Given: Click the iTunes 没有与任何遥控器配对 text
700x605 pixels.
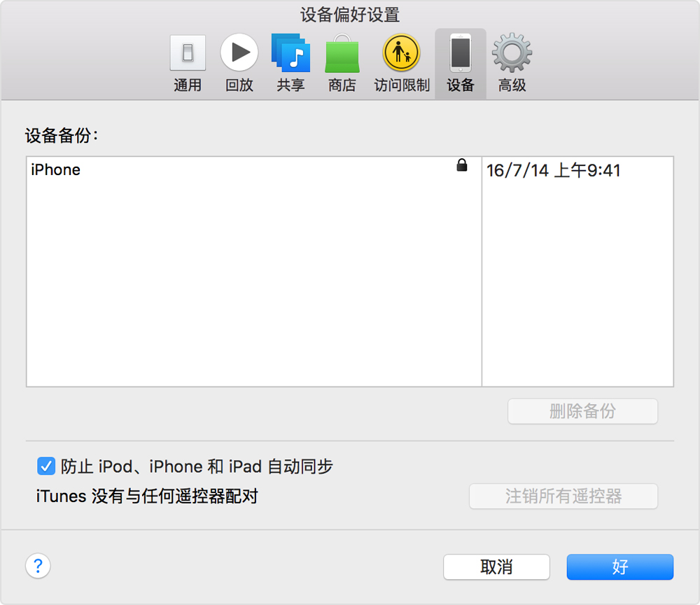Looking at the screenshot, I should pyautogui.click(x=147, y=496).
